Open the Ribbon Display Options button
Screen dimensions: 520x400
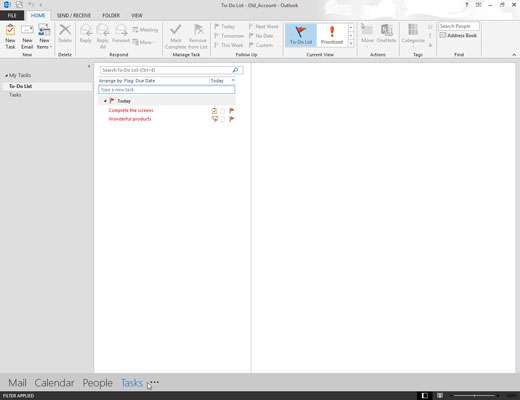[x=478, y=5]
